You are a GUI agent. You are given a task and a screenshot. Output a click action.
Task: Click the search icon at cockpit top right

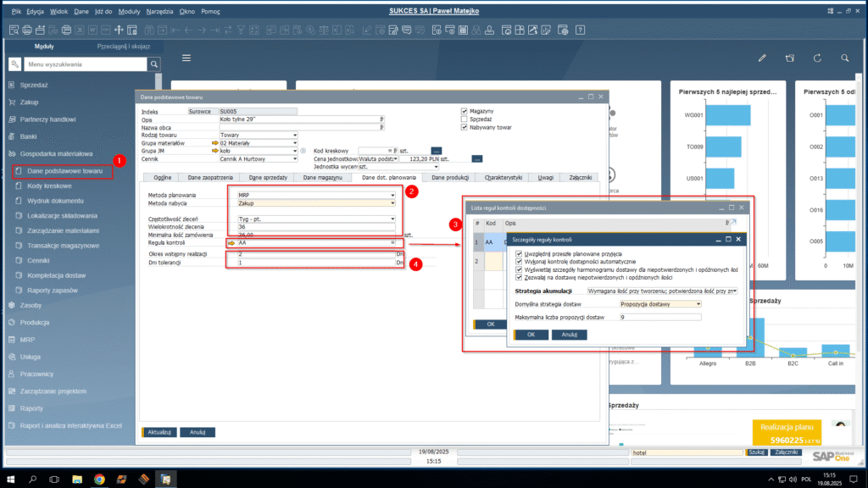[845, 58]
